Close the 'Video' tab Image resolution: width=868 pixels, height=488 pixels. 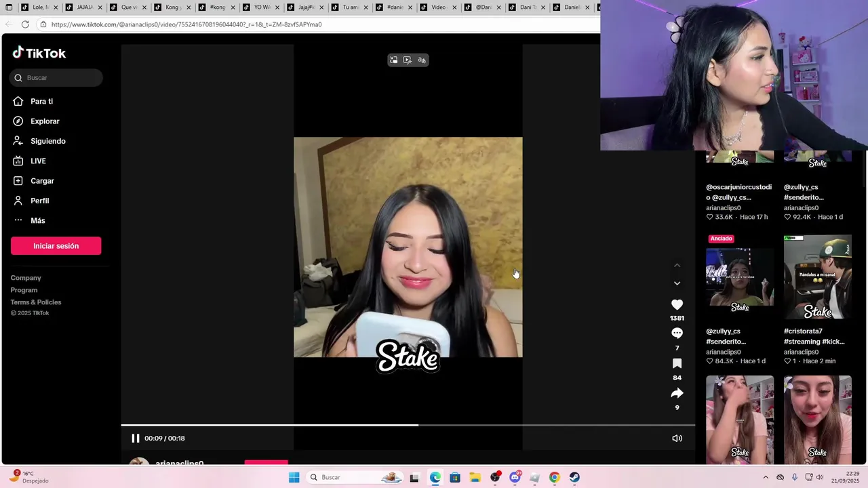[x=454, y=7]
